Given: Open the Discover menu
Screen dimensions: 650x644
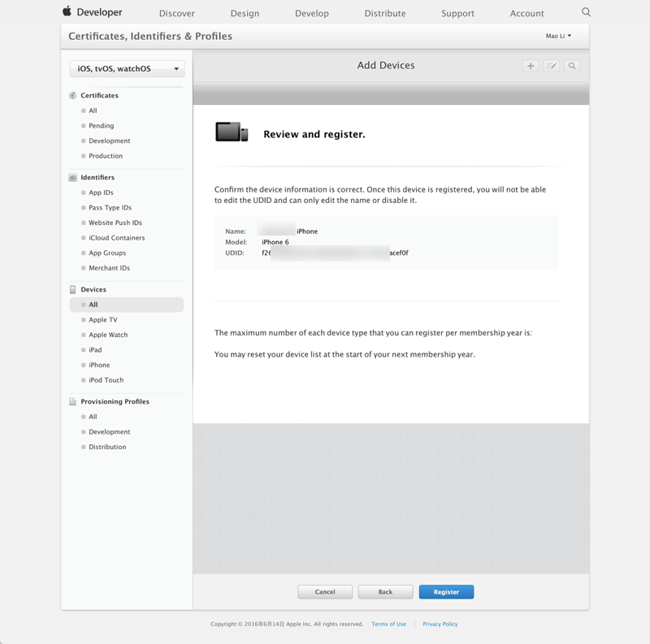Looking at the screenshot, I should [x=177, y=13].
